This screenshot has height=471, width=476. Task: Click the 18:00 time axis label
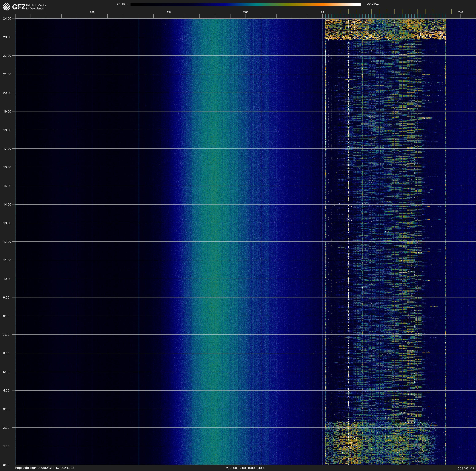(x=7, y=130)
